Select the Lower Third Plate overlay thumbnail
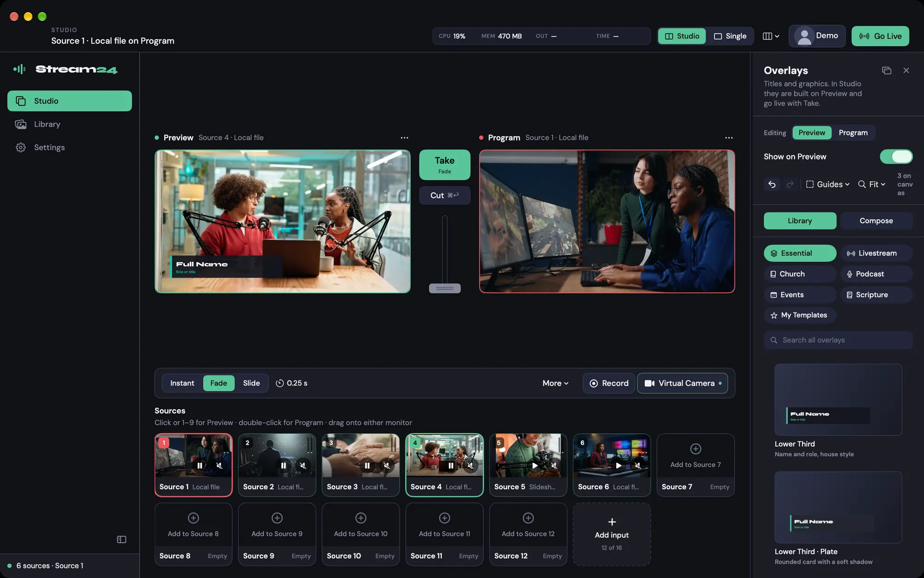This screenshot has width=924, height=578. [x=838, y=507]
